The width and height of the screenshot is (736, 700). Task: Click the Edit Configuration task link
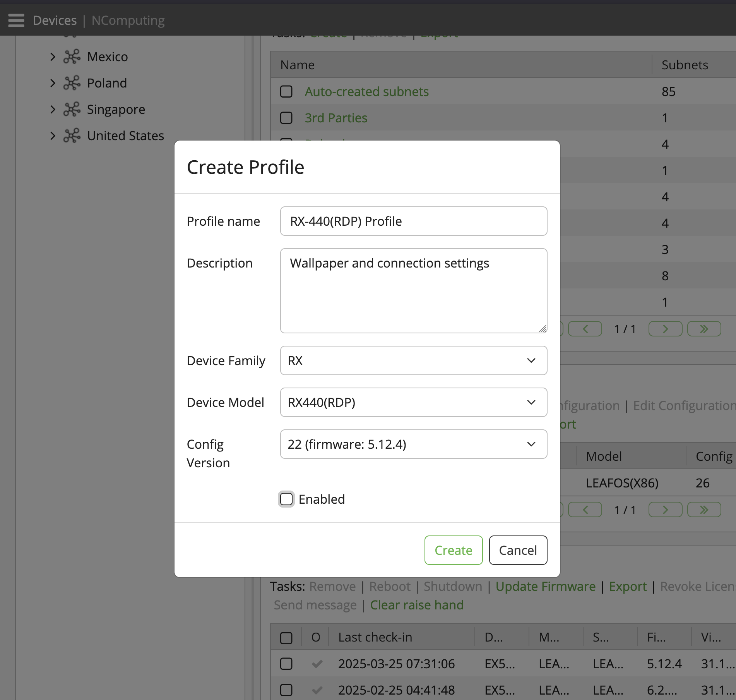click(x=684, y=405)
